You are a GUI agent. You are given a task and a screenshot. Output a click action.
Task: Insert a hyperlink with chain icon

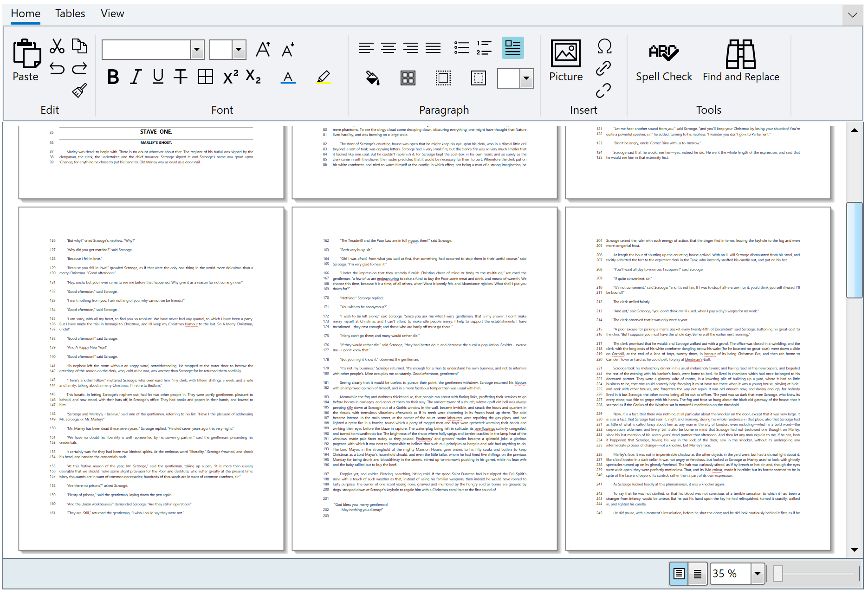click(603, 69)
